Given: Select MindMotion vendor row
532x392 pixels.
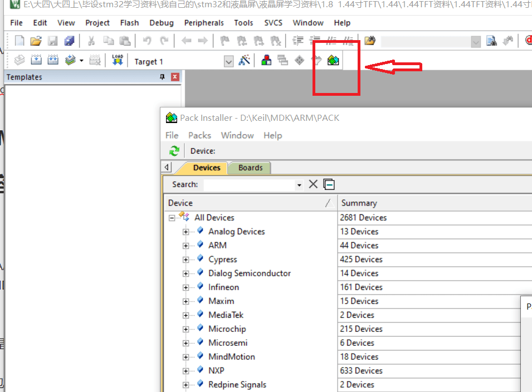Looking at the screenshot, I should point(232,357).
